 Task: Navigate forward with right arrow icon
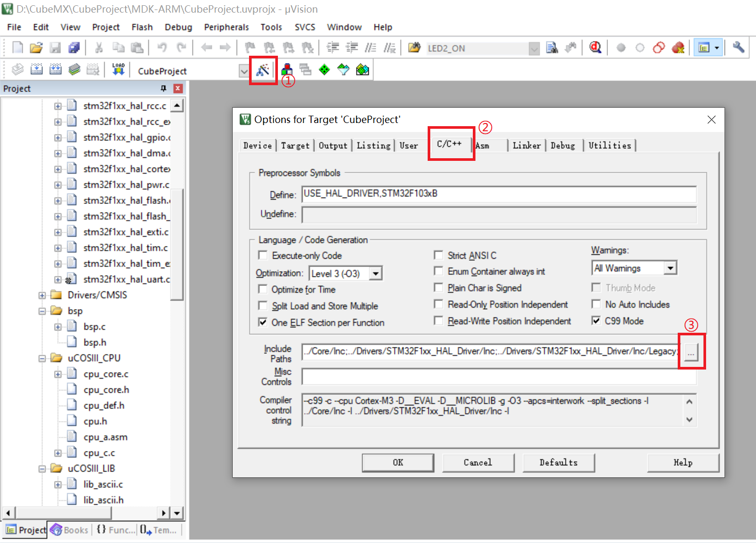[x=225, y=48]
